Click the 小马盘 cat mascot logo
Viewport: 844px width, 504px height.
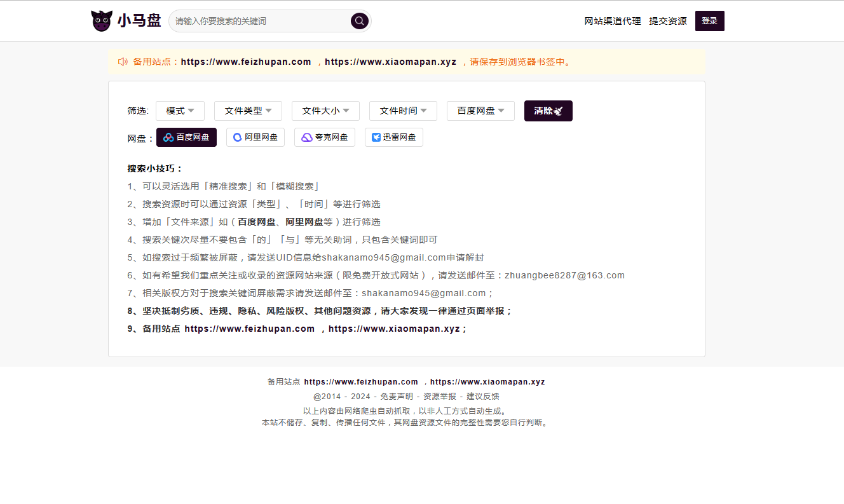point(102,21)
